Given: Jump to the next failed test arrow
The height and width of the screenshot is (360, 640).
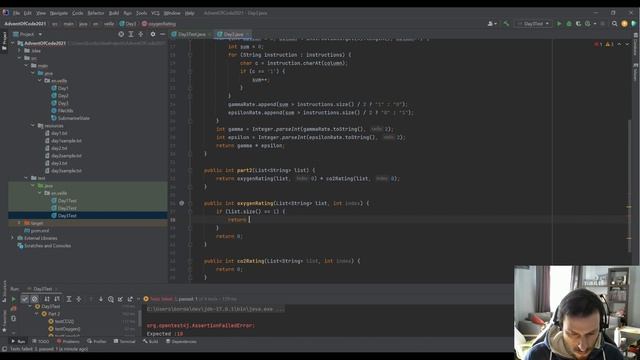Looking at the screenshot, I should click(100, 299).
